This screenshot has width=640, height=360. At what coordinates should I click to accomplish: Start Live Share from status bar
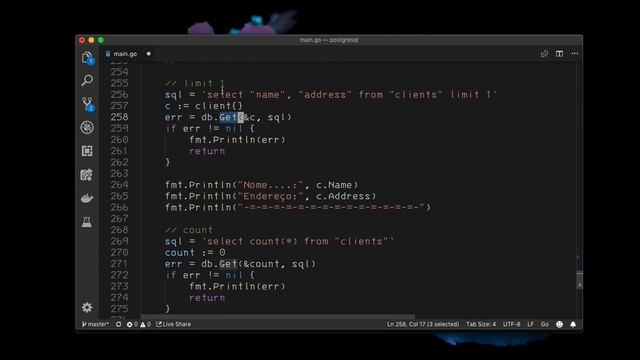point(173,324)
